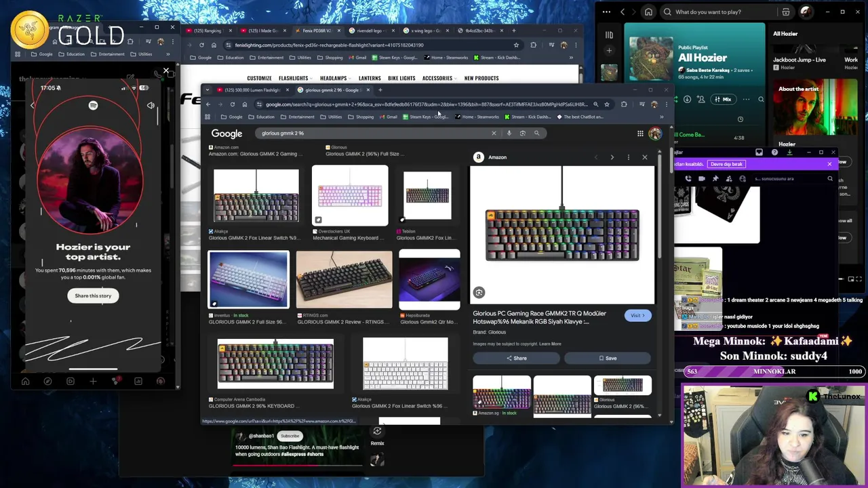Search this keyboard image with Lens overlay icon
Screen dimensions: 868x488
479,292
